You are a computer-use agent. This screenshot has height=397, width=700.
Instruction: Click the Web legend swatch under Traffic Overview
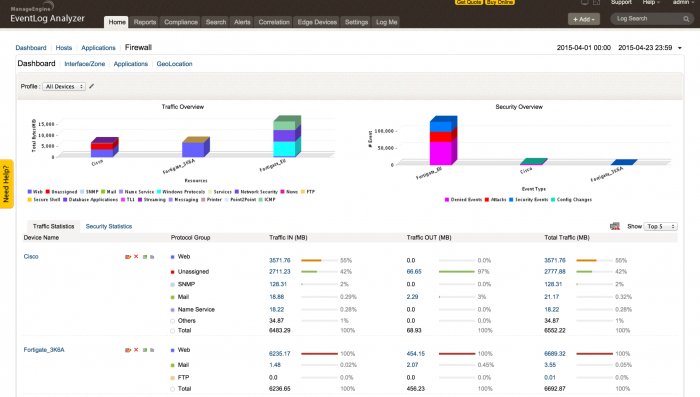[x=29, y=192]
